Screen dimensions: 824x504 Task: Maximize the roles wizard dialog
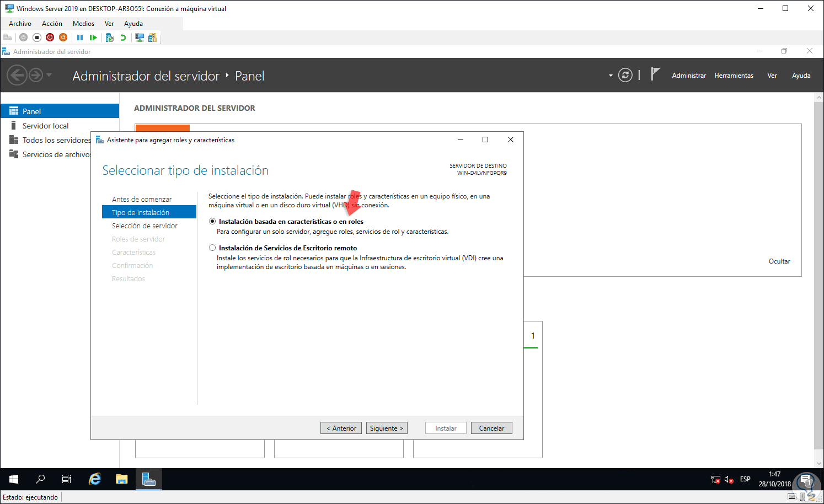pyautogui.click(x=485, y=140)
